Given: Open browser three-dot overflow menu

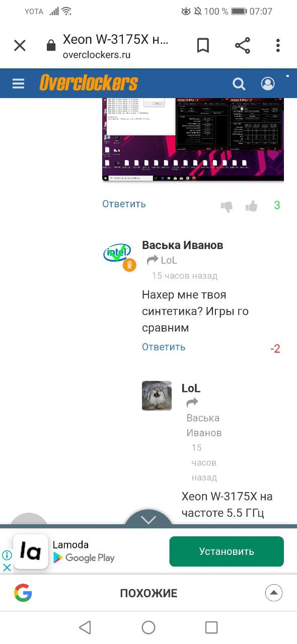Looking at the screenshot, I should pyautogui.click(x=278, y=46).
